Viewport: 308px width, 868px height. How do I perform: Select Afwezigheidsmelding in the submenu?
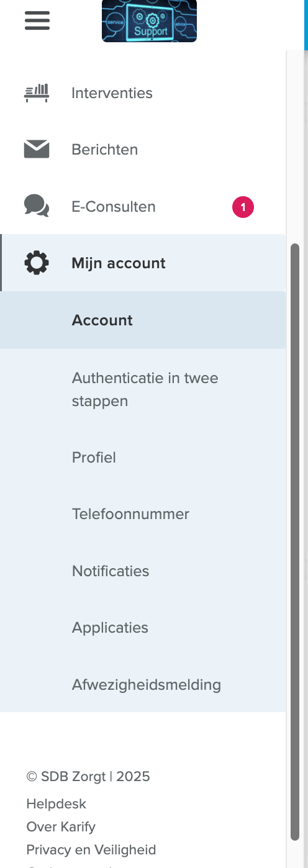143,685
